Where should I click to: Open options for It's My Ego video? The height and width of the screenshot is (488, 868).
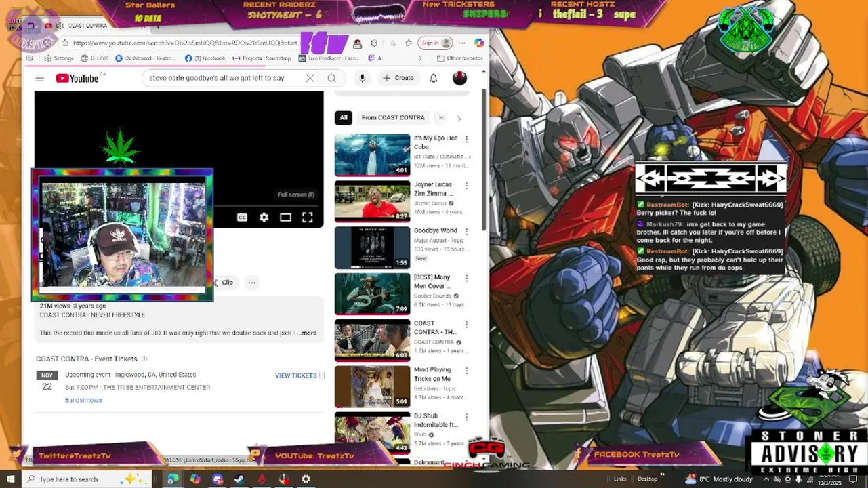(x=466, y=139)
